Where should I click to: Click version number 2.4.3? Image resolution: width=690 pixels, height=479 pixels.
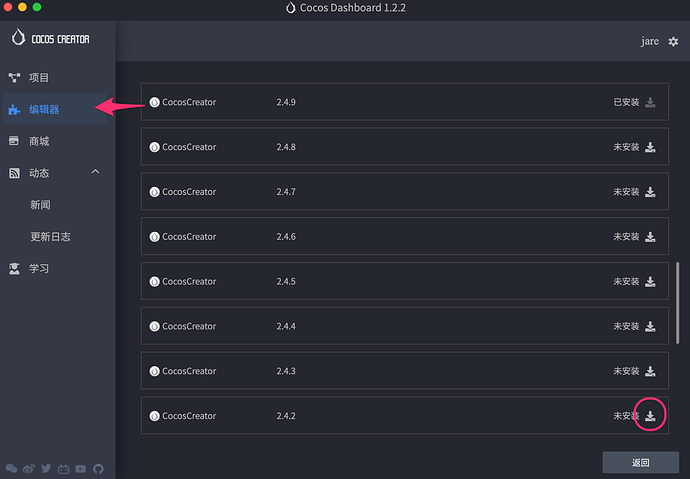coord(286,371)
